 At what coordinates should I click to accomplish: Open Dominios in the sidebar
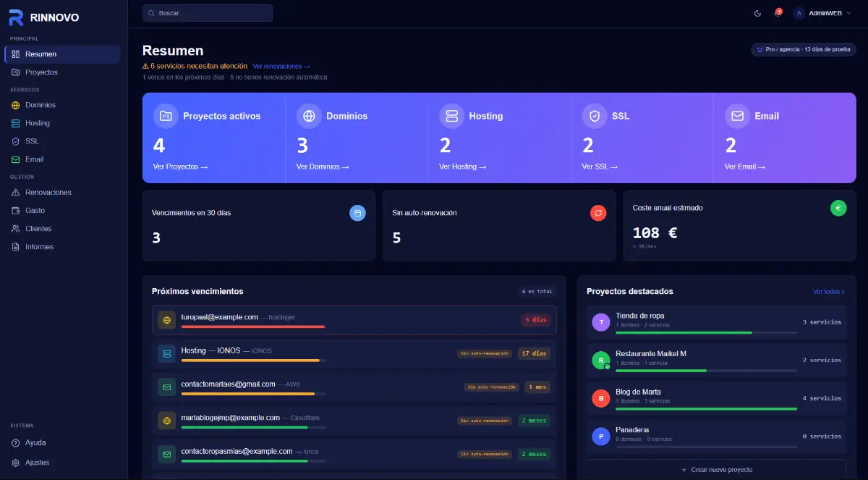[62, 105]
